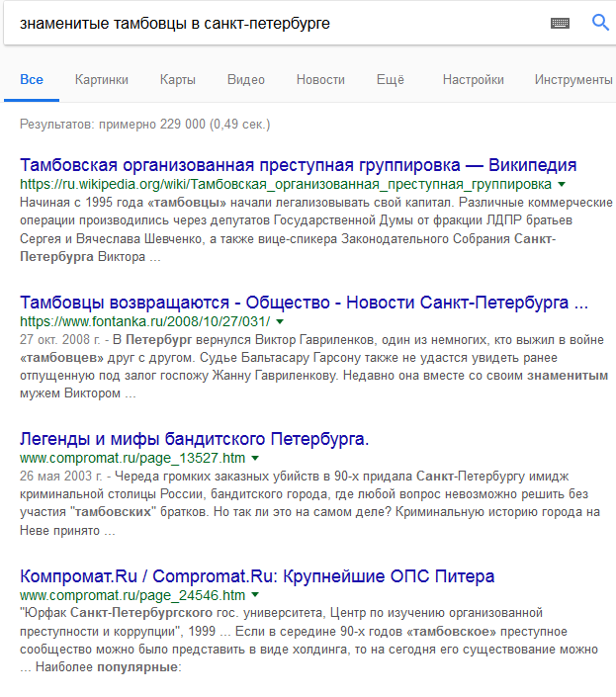Click the www.compromat.ru/page_13527.htm URL text
Viewport: 616px width, 697px height.
(x=132, y=458)
